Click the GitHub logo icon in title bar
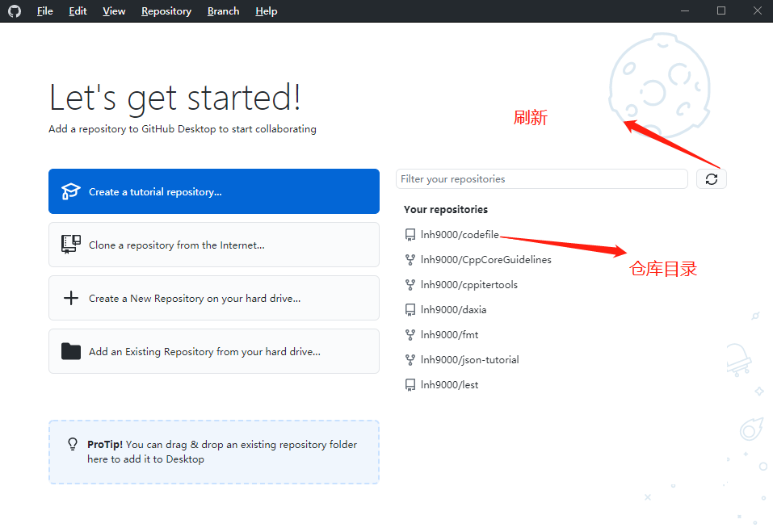Screen dimensions: 773x532 (15, 10)
